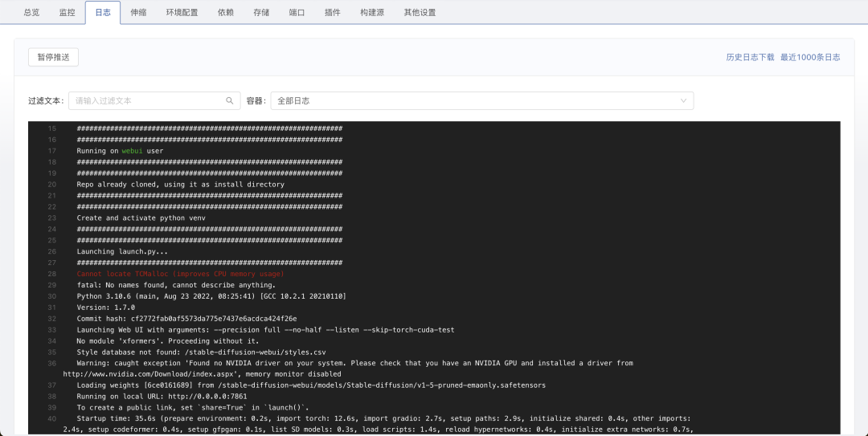Open the 伸缩 tab
This screenshot has width=868, height=436.
(138, 13)
